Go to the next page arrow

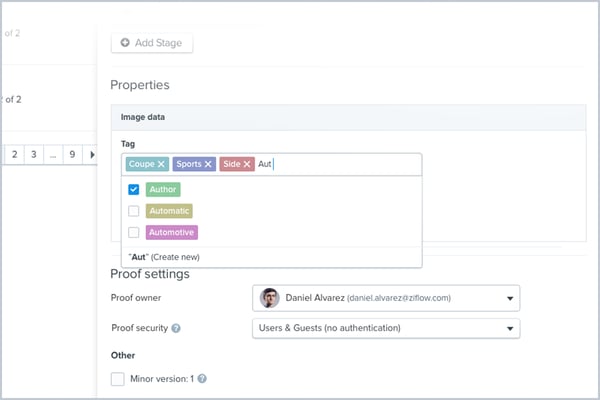click(92, 154)
